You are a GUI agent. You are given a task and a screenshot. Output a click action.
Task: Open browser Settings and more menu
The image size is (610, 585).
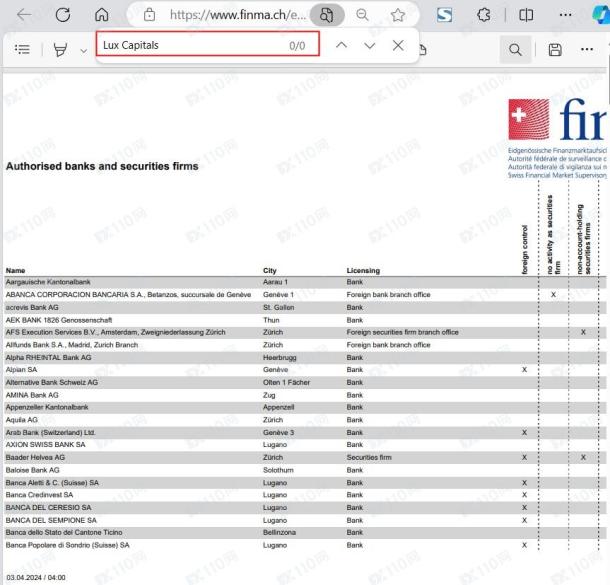pyautogui.click(x=565, y=15)
